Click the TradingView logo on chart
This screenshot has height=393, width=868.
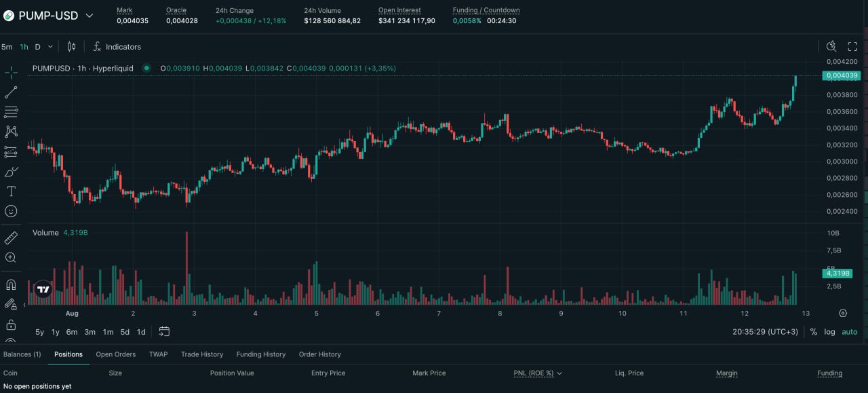pyautogui.click(x=43, y=289)
